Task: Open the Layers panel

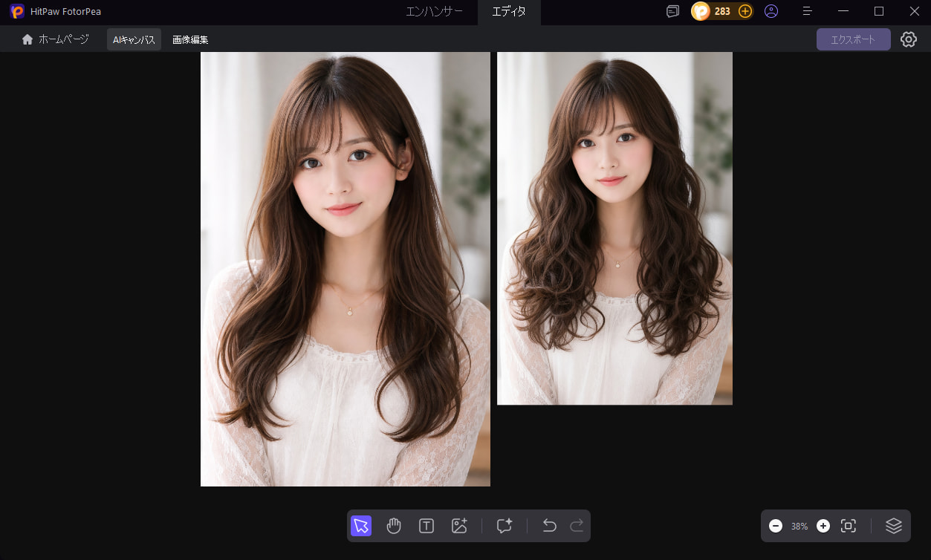Action: (893, 526)
